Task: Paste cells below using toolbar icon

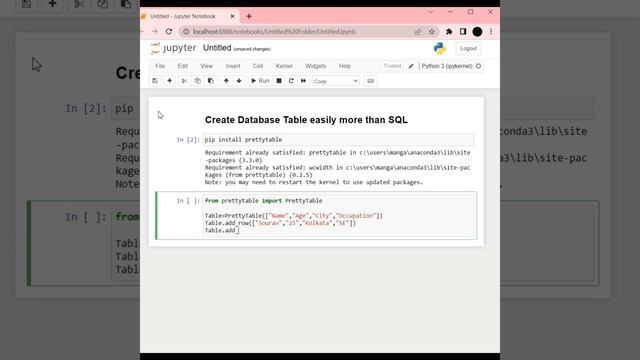Action: [x=211, y=81]
